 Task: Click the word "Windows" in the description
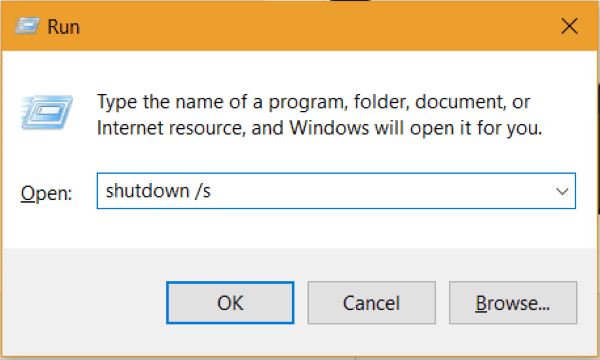329,127
